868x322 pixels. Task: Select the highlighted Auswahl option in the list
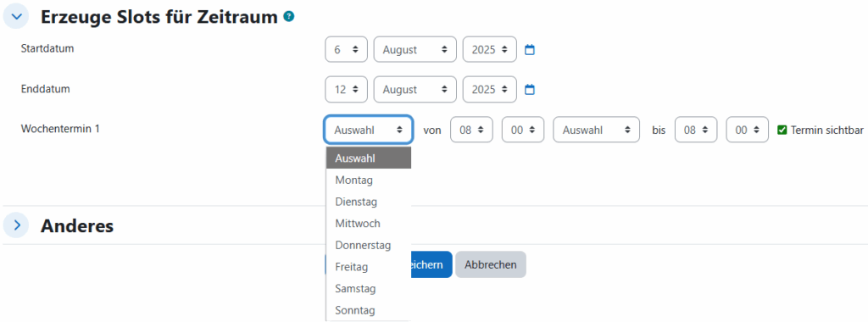pyautogui.click(x=368, y=158)
